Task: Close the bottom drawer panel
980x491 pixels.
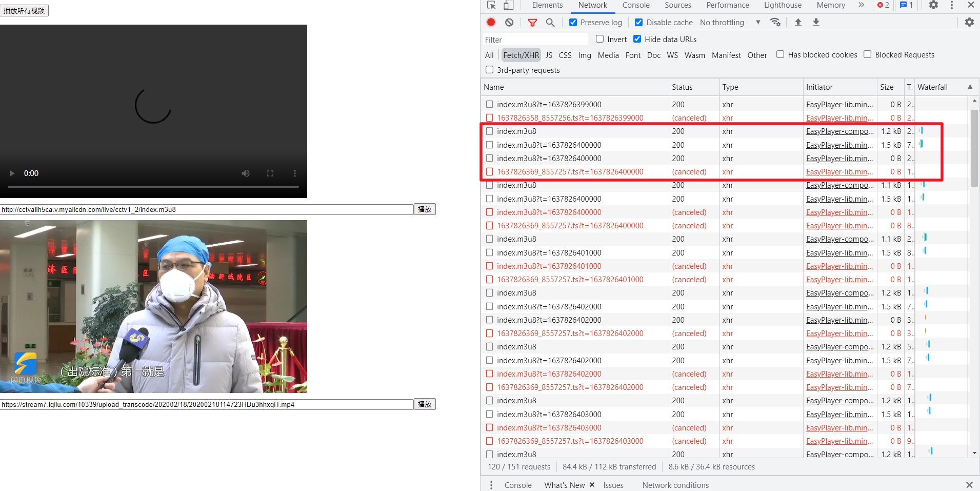Action: tap(969, 485)
